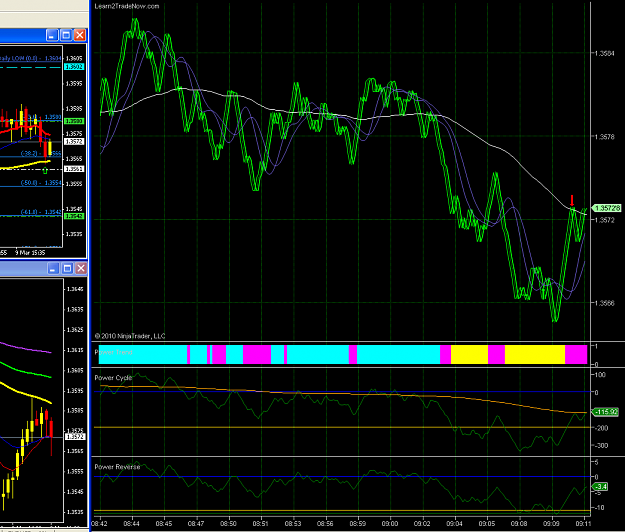The height and width of the screenshot is (532, 625).
Task: Maximize the lower left chart window
Action: click(67, 268)
